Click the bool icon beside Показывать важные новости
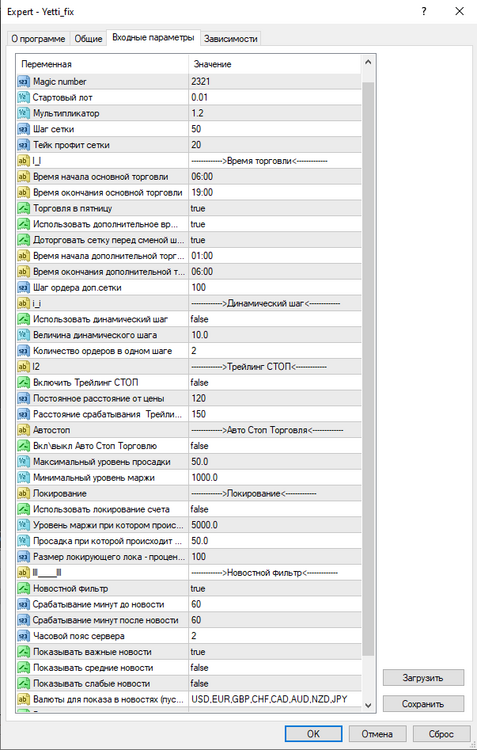The height and width of the screenshot is (750, 477). point(23,652)
